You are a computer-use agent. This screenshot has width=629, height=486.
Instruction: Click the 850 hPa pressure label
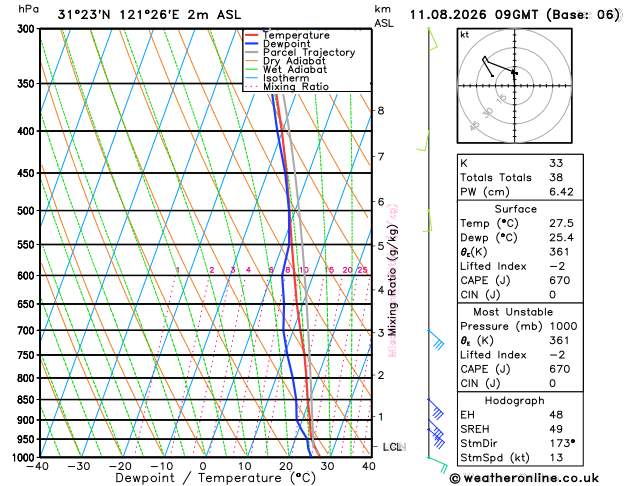click(26, 400)
